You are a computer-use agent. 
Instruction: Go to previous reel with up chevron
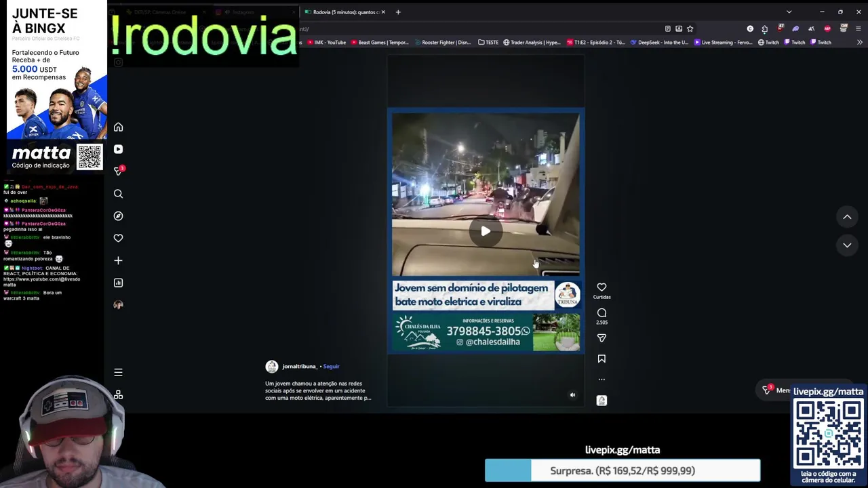[847, 217]
